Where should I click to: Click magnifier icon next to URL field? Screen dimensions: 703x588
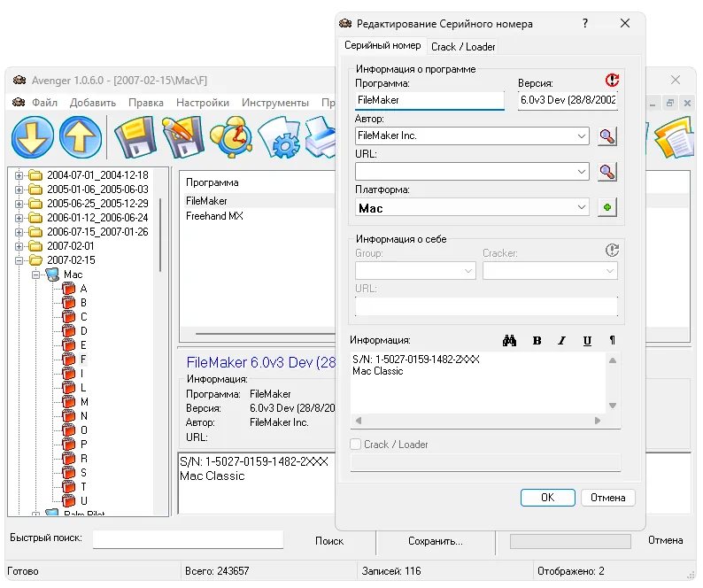pyautogui.click(x=607, y=171)
